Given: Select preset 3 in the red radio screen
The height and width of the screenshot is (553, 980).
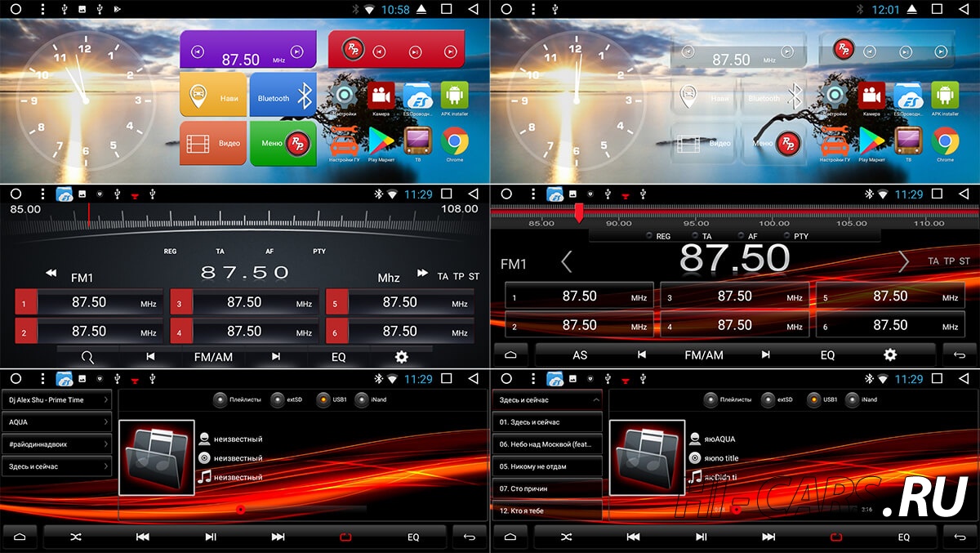Looking at the screenshot, I should (x=735, y=297).
